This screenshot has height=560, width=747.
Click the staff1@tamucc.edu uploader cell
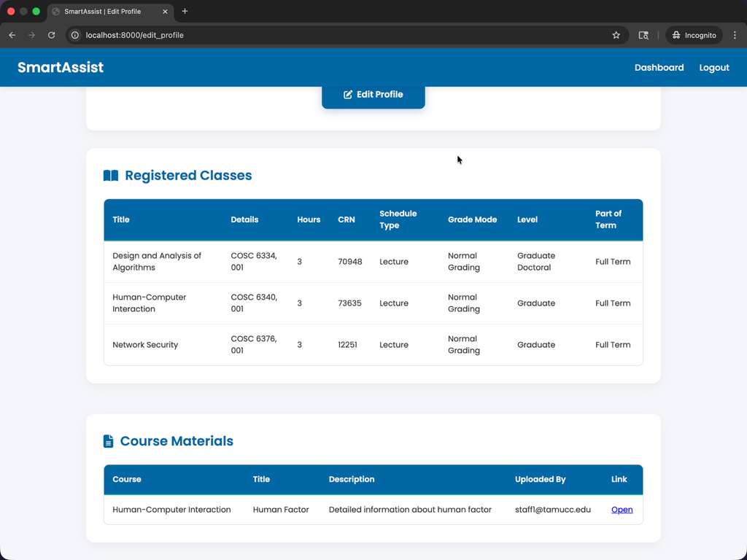553,510
